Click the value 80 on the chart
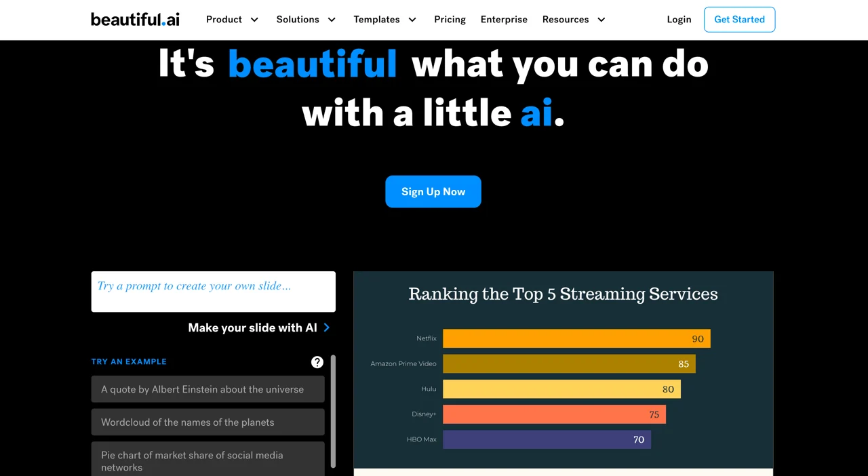This screenshot has height=476, width=868. click(x=669, y=389)
